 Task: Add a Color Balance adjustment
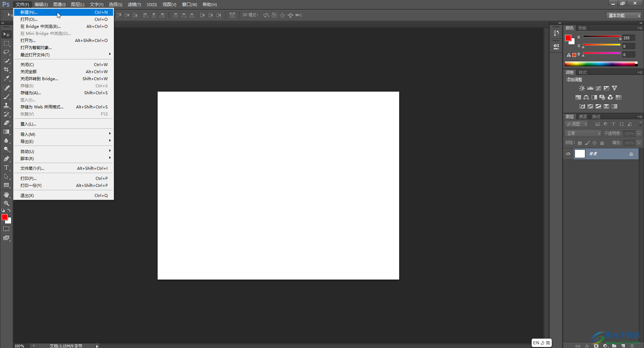click(586, 97)
